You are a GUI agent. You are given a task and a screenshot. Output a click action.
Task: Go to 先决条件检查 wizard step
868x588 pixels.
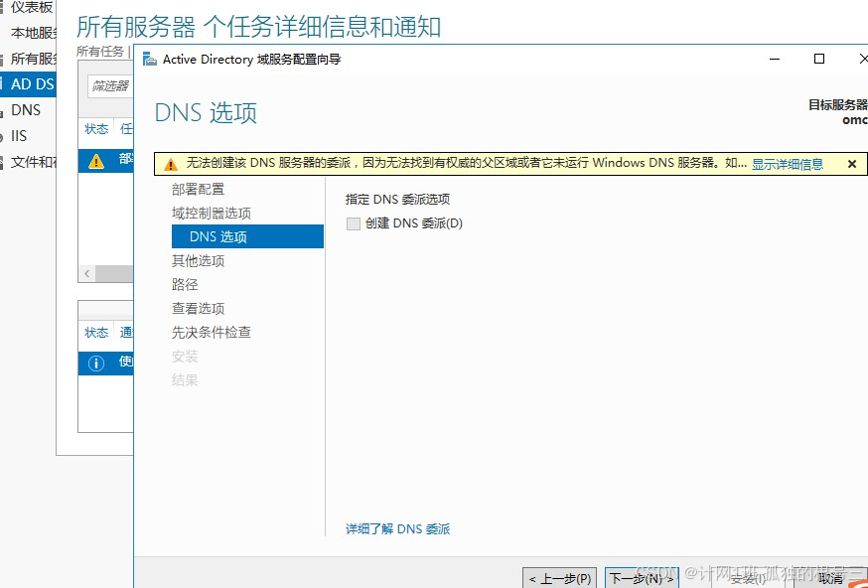(212, 332)
